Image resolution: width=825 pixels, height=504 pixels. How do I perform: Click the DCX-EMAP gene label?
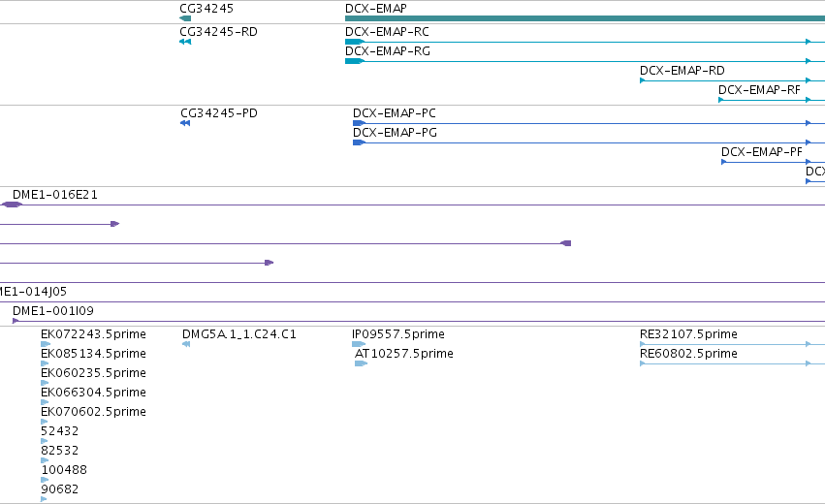tap(376, 9)
